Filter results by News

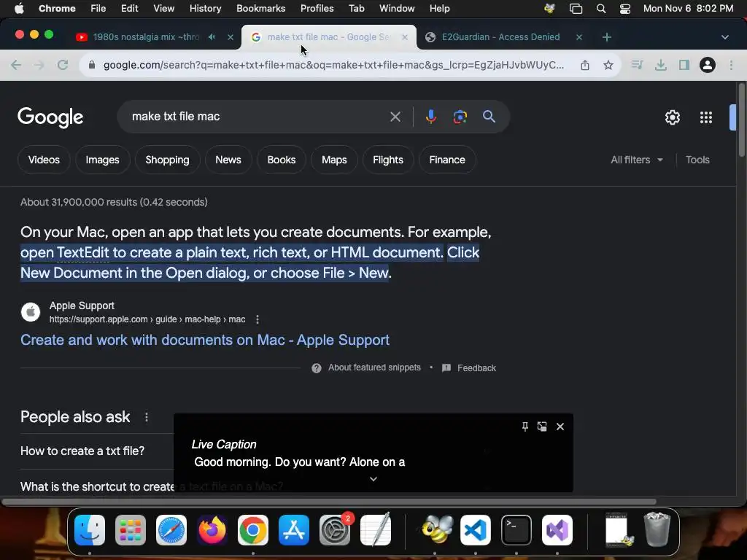coord(228,160)
